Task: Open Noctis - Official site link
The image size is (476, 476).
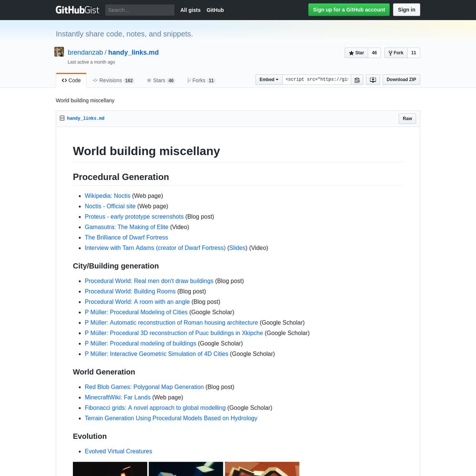Action: 110,206
